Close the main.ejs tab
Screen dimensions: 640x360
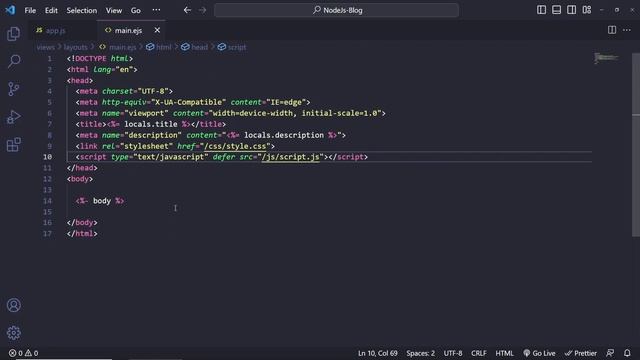157,30
